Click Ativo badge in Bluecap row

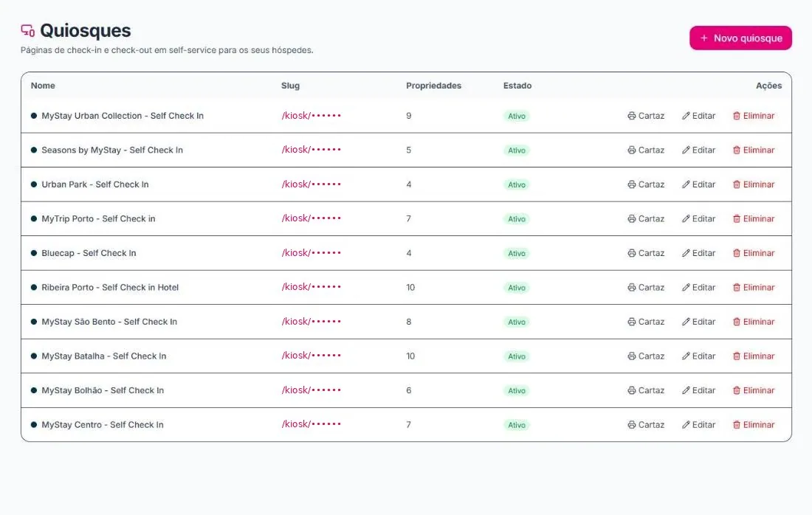click(516, 254)
